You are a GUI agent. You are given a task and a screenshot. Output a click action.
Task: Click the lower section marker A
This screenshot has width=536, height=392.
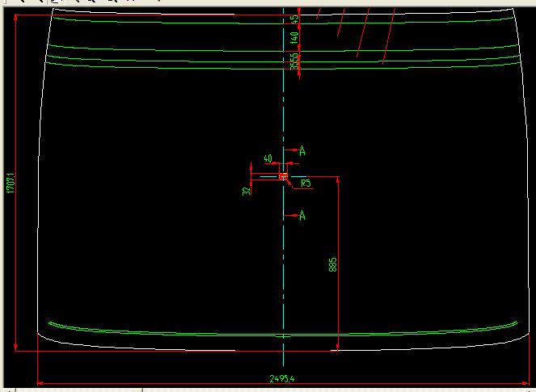(x=302, y=215)
